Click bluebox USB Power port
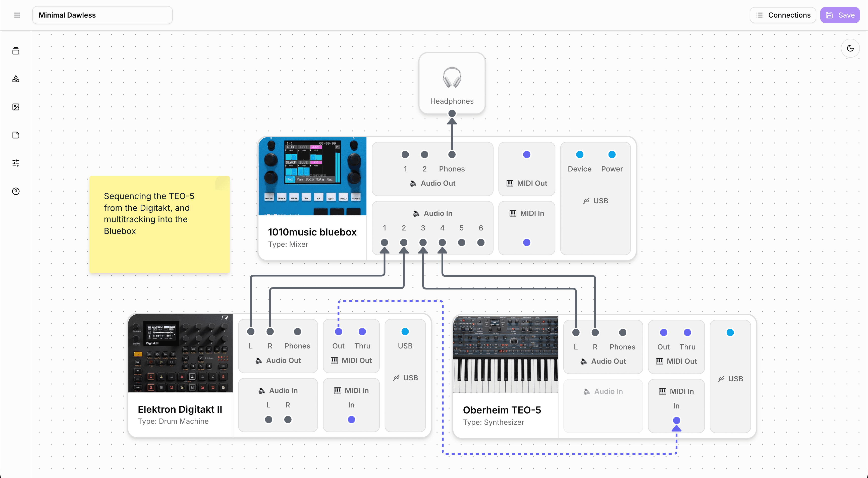The image size is (868, 478). [612, 155]
